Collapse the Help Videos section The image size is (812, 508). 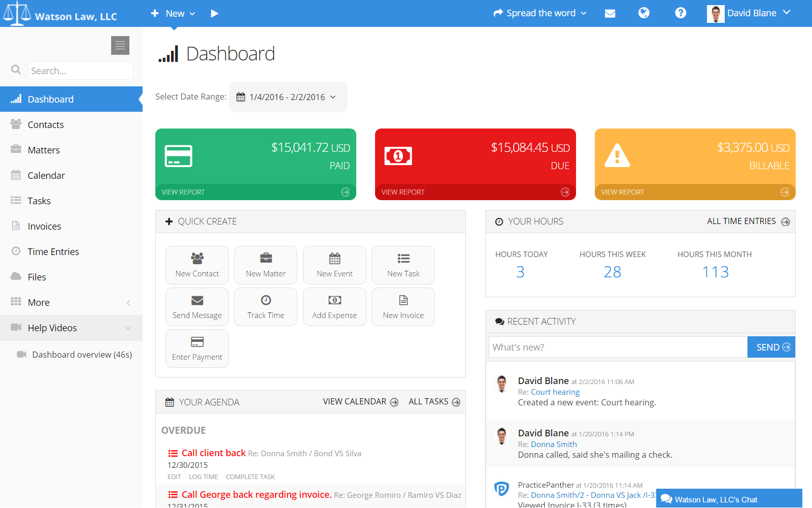pos(71,328)
